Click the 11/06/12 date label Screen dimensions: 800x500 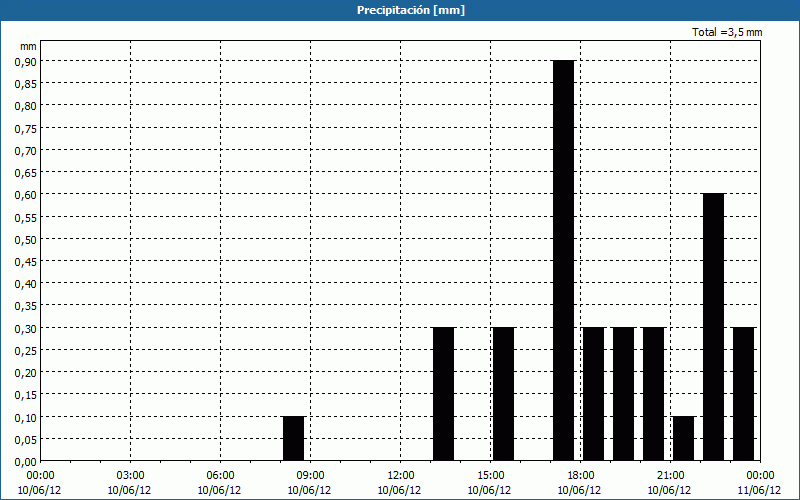click(x=759, y=490)
